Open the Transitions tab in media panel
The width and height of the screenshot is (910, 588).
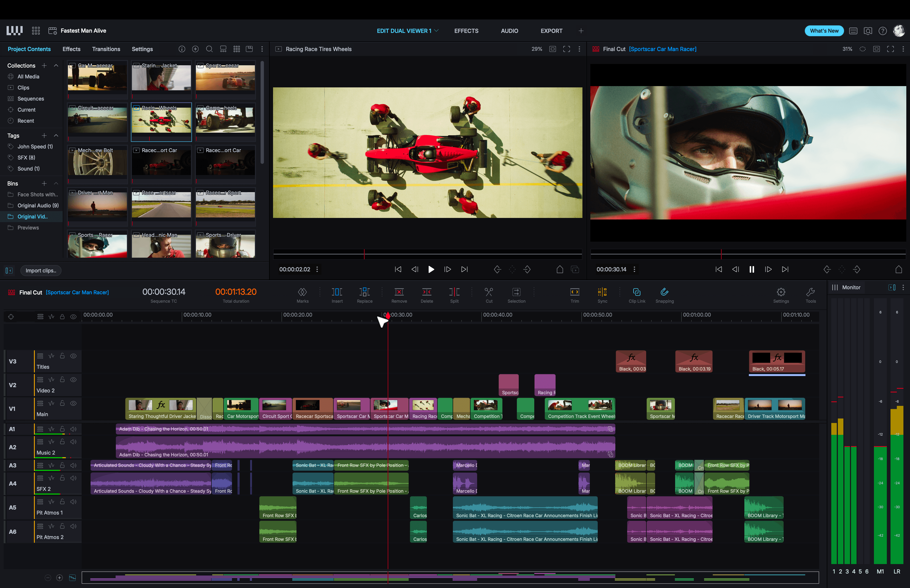tap(106, 49)
